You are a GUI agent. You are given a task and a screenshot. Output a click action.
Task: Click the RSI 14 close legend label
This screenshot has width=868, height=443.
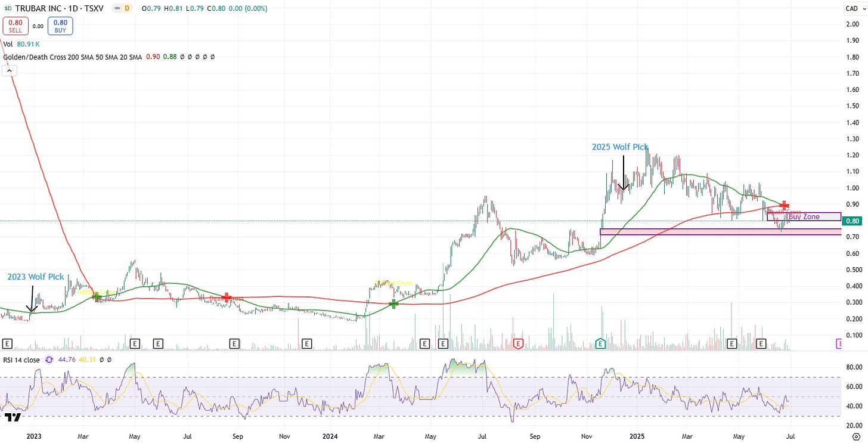[22, 360]
